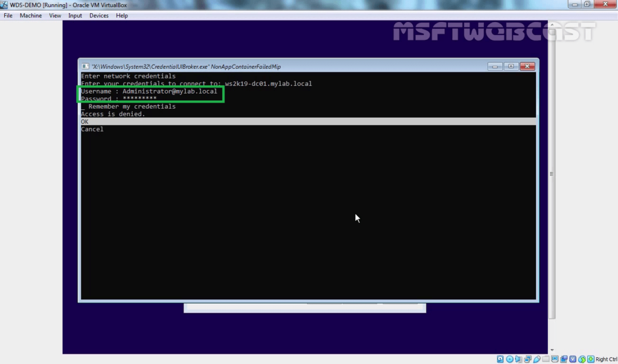The height and width of the screenshot is (364, 618).
Task: Close the VirtualBox WDS-DEMO window
Action: 606,4
